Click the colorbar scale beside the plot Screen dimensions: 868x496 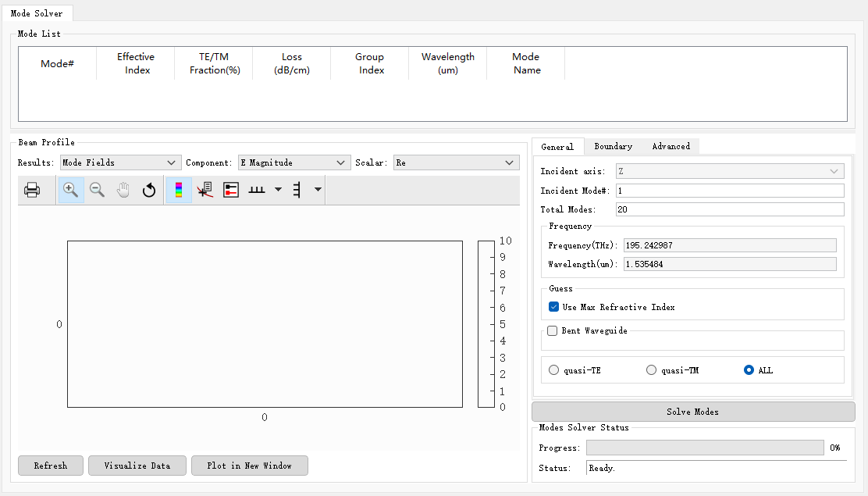pyautogui.click(x=486, y=323)
